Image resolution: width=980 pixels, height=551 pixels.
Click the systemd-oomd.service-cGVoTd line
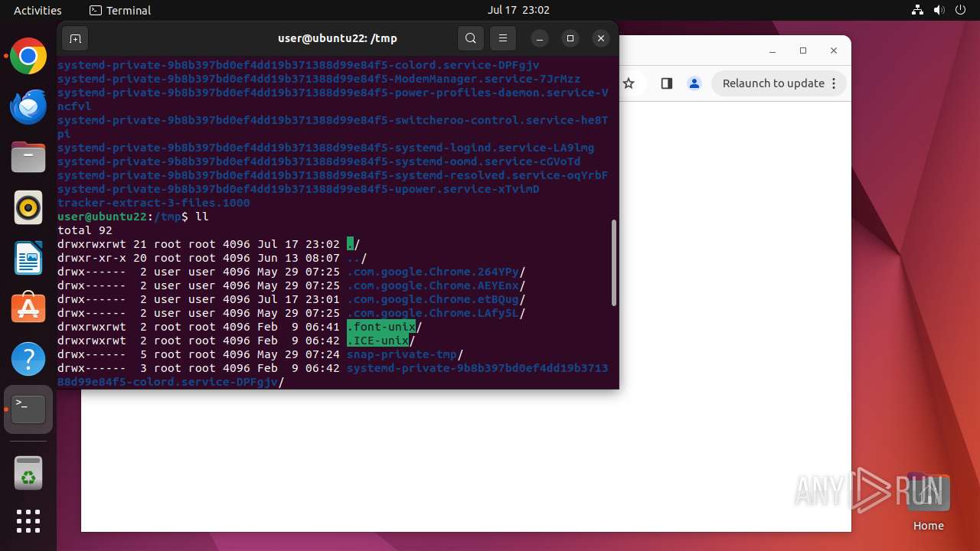319,161
